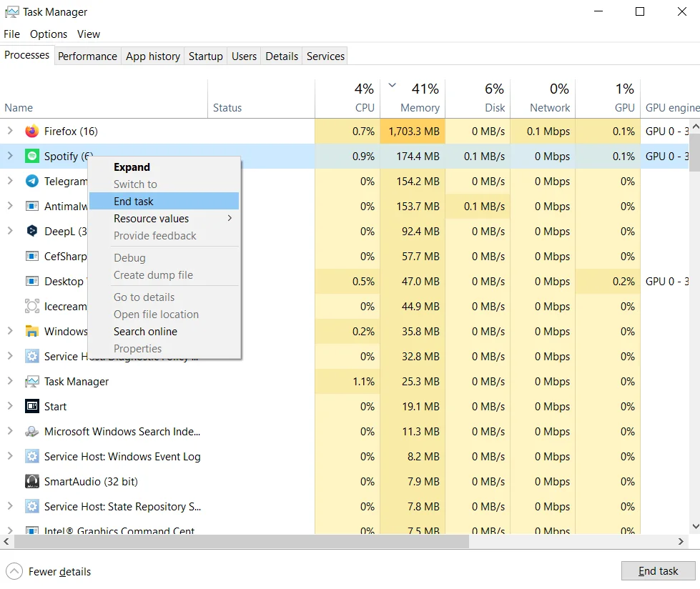The image size is (700, 589).
Task: Click the Firefox process icon
Action: pyautogui.click(x=31, y=132)
